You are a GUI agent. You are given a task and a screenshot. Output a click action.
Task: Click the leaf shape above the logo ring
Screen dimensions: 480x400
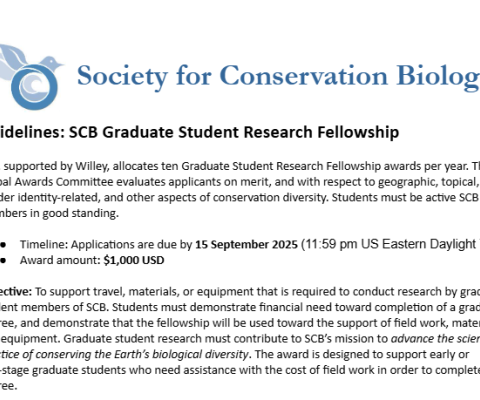(x=13, y=55)
